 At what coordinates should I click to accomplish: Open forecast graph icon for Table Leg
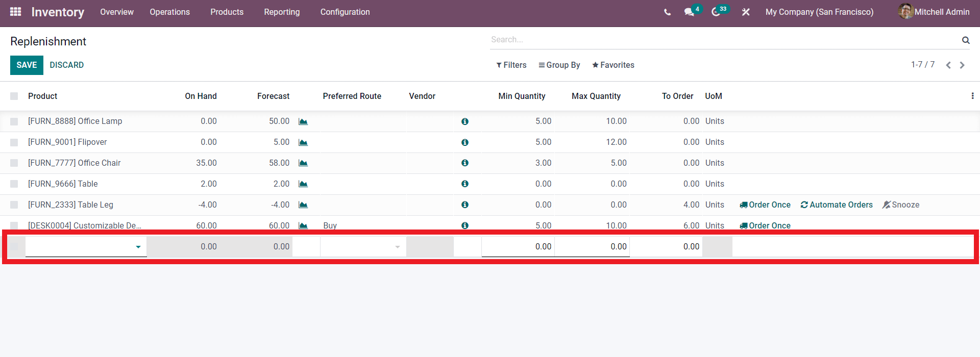pos(303,205)
